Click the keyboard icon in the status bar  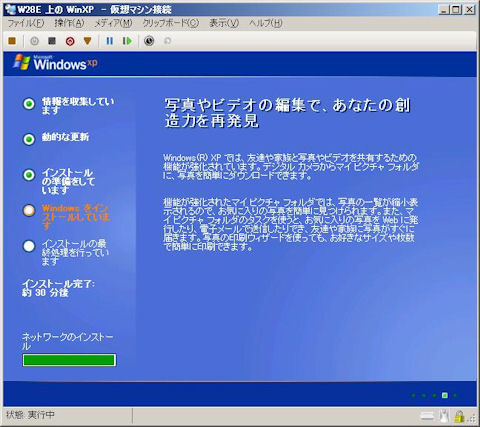coord(428,416)
